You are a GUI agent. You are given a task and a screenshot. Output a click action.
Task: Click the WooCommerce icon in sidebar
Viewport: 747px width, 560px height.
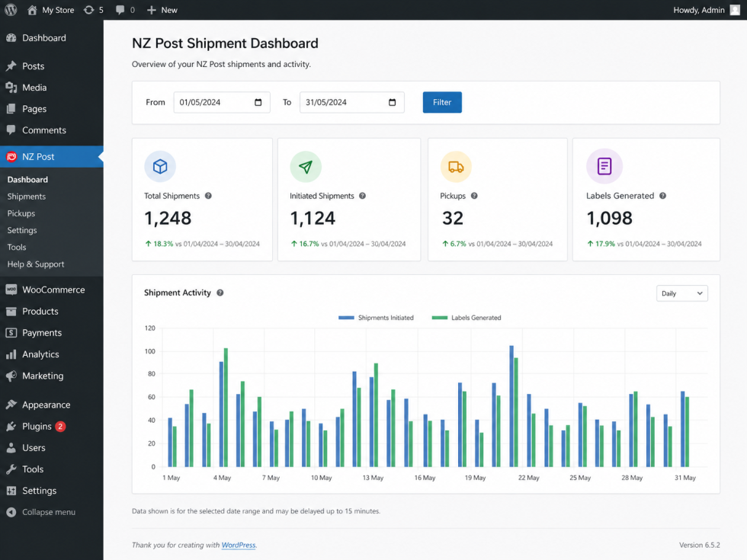11,290
